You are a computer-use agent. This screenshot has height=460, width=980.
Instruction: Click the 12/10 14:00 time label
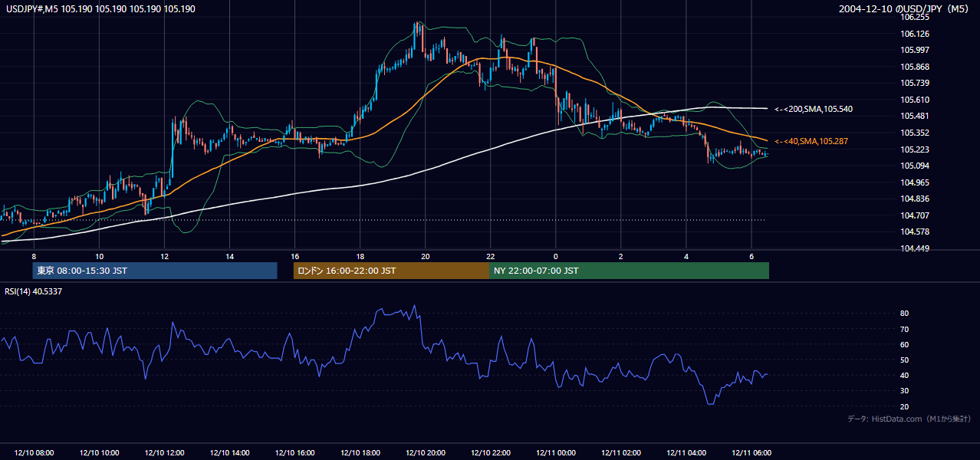pyautogui.click(x=229, y=452)
